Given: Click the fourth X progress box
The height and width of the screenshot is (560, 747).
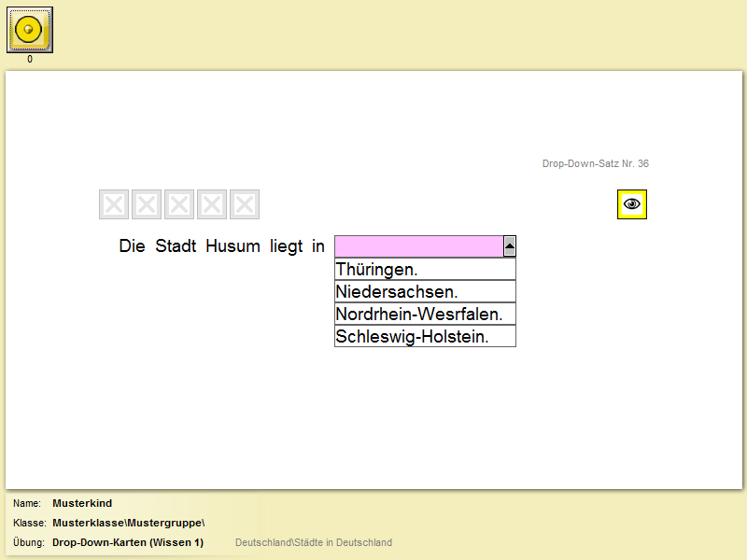Looking at the screenshot, I should coord(212,204).
